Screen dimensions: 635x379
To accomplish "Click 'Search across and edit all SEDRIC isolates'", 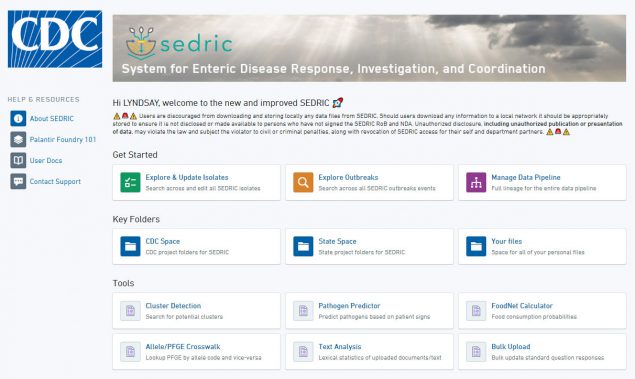I will 203,188.
